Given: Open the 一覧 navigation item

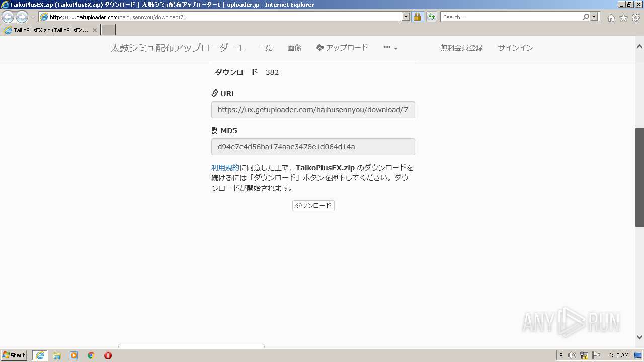Looking at the screenshot, I should 265,48.
